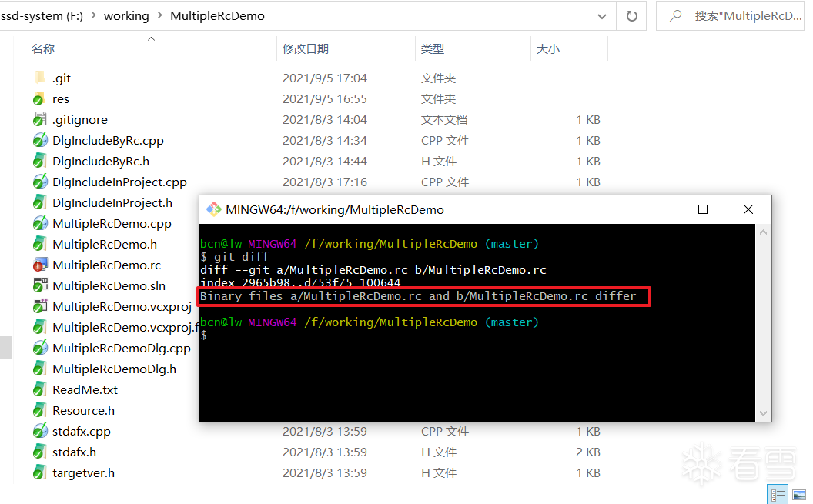Select the .git folder icon
Viewport: 813px width, 504px height.
[40, 78]
